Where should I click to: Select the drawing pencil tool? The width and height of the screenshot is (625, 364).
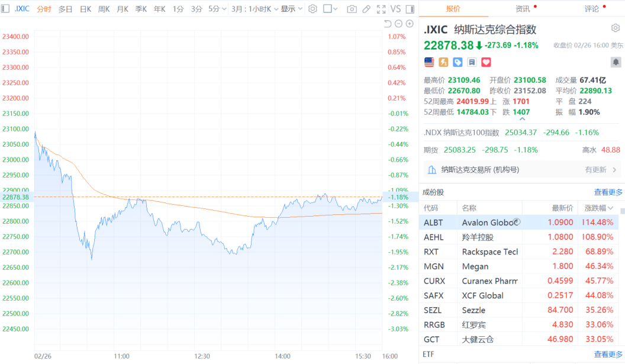[x=366, y=9]
